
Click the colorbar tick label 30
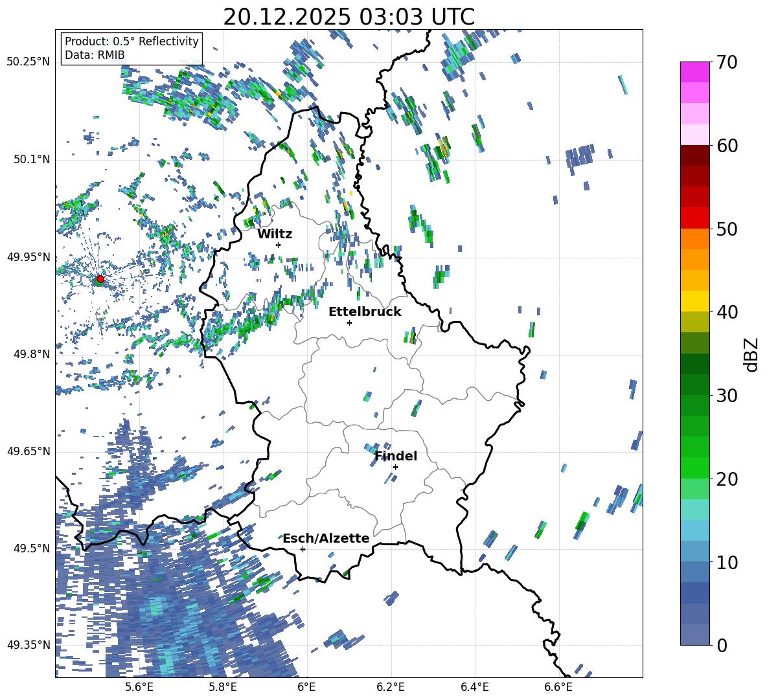coord(727,396)
